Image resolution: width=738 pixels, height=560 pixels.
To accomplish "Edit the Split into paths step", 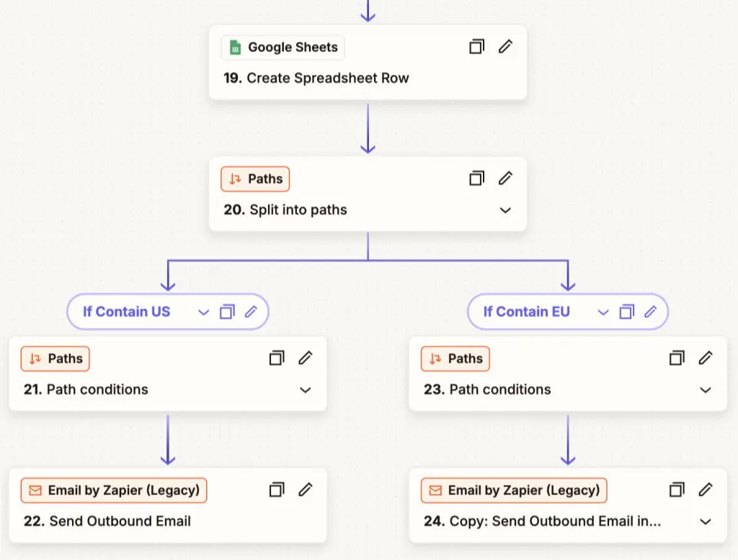I will 506,178.
